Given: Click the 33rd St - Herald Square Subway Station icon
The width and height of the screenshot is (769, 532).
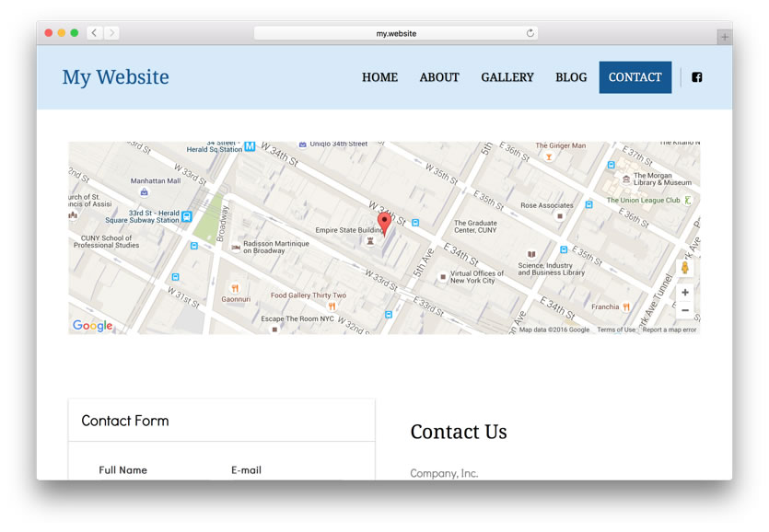Looking at the screenshot, I should pos(186,216).
